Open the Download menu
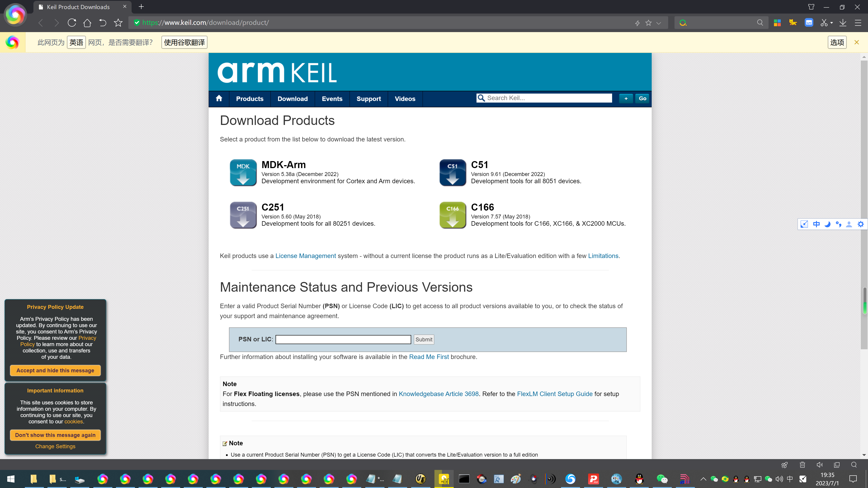 coord(292,99)
